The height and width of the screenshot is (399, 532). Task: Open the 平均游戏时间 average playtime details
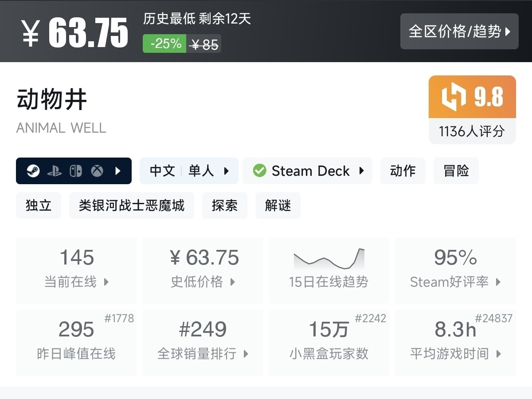pyautogui.click(x=455, y=342)
